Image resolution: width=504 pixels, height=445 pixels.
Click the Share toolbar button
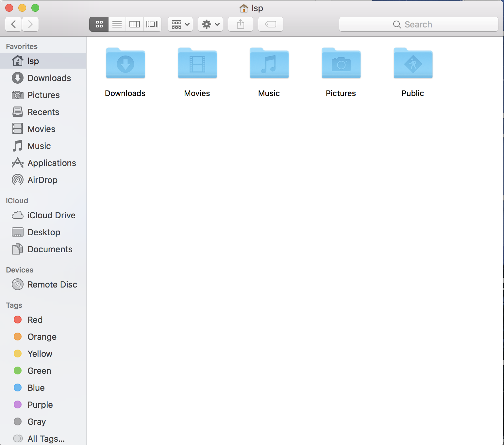[241, 24]
